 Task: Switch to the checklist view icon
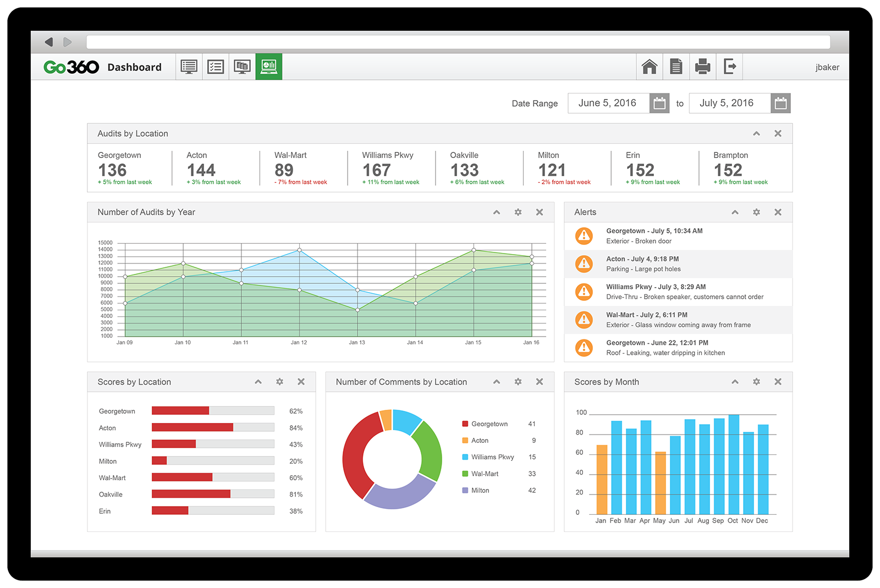216,67
